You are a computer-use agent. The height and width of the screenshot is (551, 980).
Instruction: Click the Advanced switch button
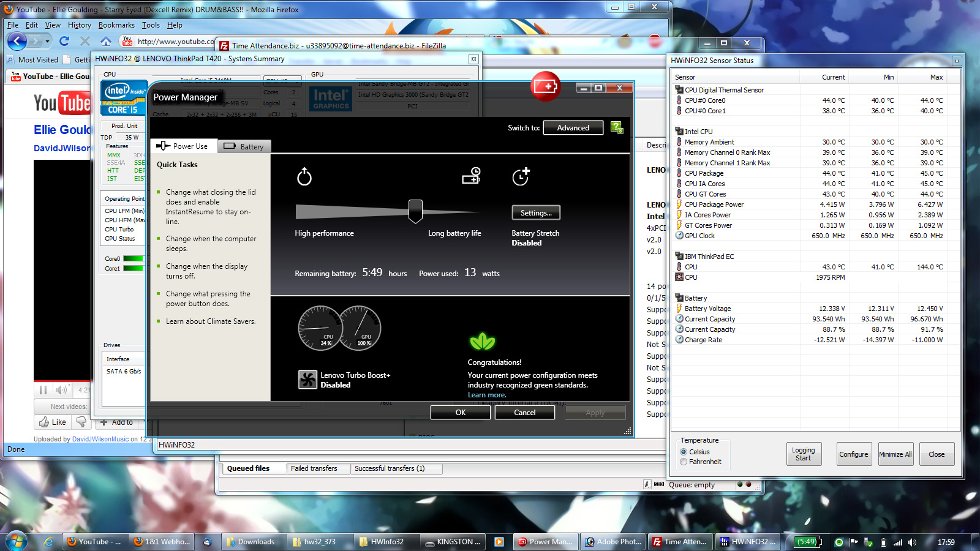pos(573,127)
